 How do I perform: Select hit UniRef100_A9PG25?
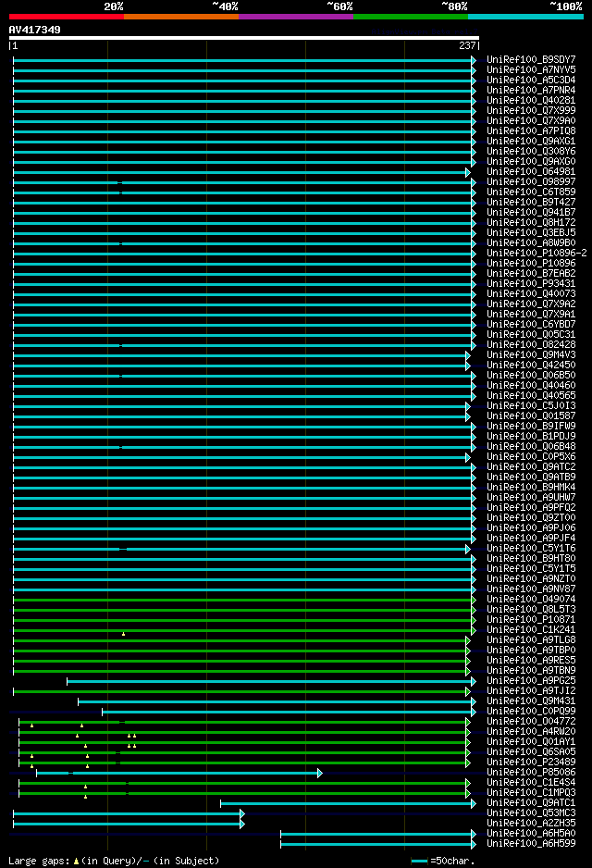pos(531,681)
